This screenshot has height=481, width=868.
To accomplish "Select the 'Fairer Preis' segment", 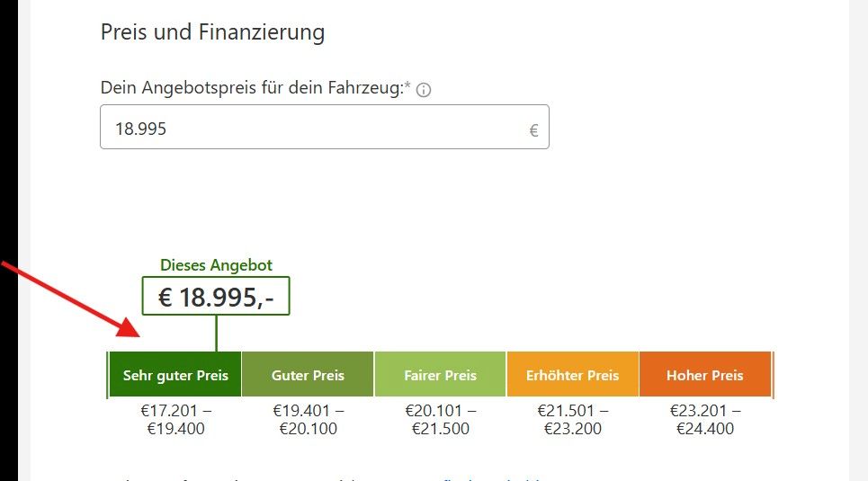I will [x=441, y=375].
